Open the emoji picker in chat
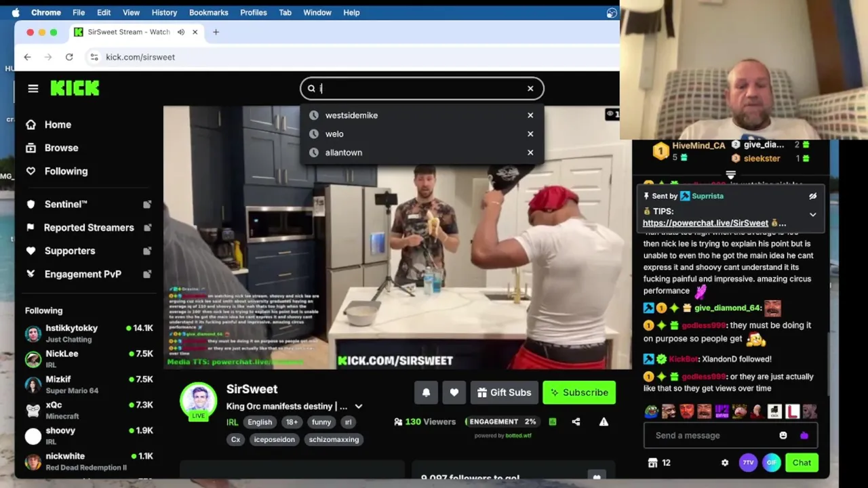Viewport: 868px width, 488px height. (783, 436)
